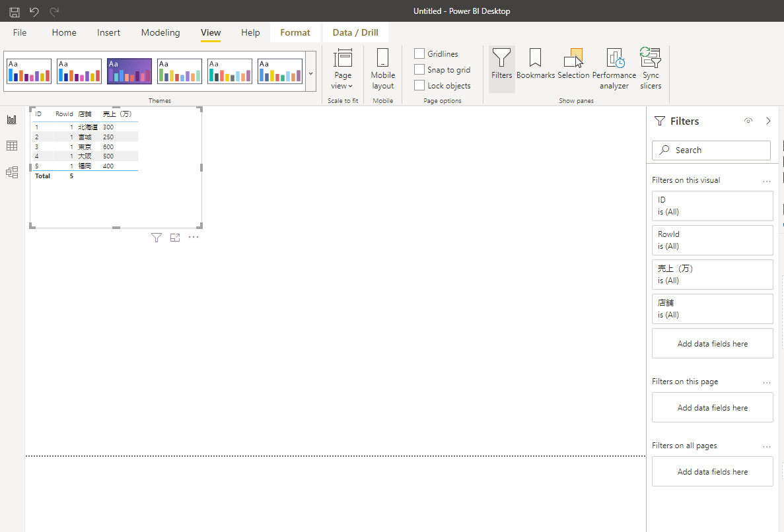The width and height of the screenshot is (784, 532).
Task: Open Filters on all pages ellipsis menu
Action: click(x=767, y=447)
